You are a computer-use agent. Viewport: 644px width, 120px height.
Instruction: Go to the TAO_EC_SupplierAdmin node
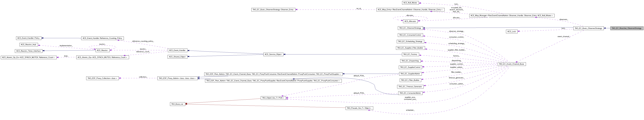click(410, 74)
